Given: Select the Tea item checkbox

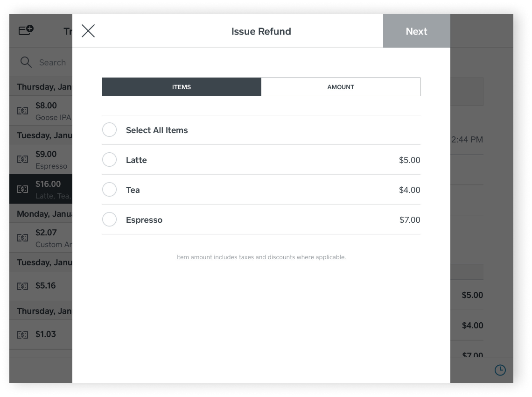Looking at the screenshot, I should [109, 190].
